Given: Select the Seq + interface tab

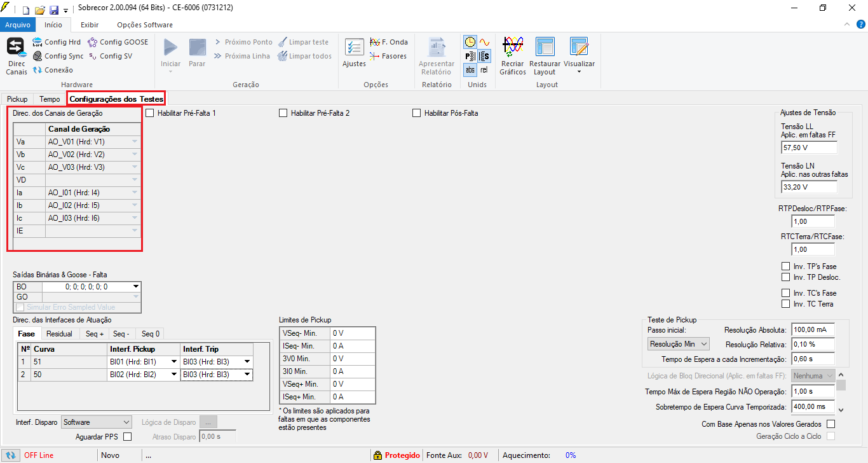Looking at the screenshot, I should [95, 334].
